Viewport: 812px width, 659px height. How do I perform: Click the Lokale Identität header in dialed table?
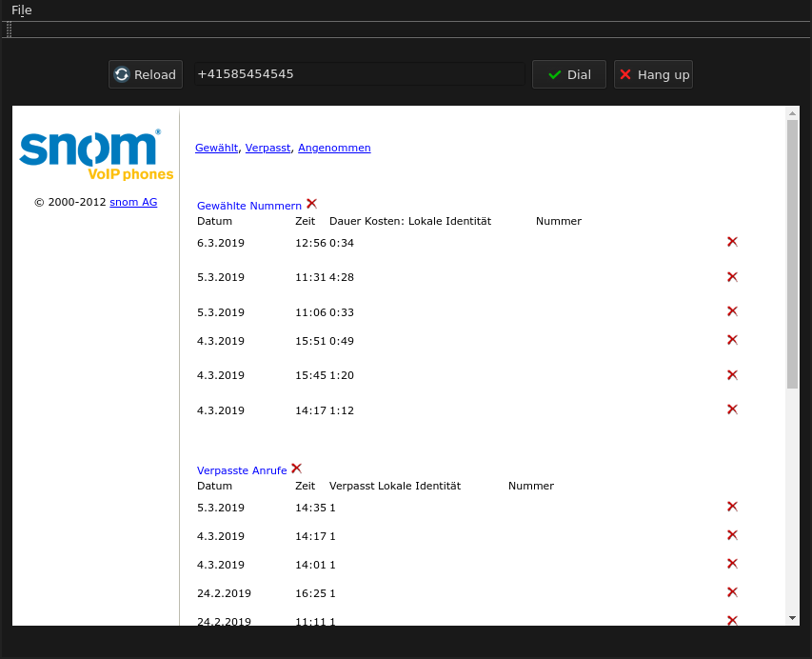click(x=449, y=221)
